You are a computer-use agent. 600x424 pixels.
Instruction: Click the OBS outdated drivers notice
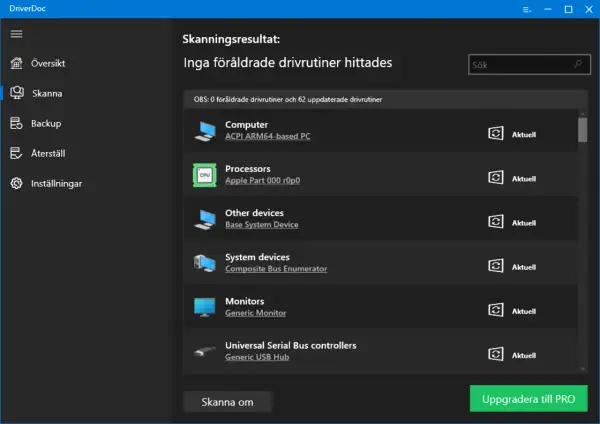pos(288,99)
